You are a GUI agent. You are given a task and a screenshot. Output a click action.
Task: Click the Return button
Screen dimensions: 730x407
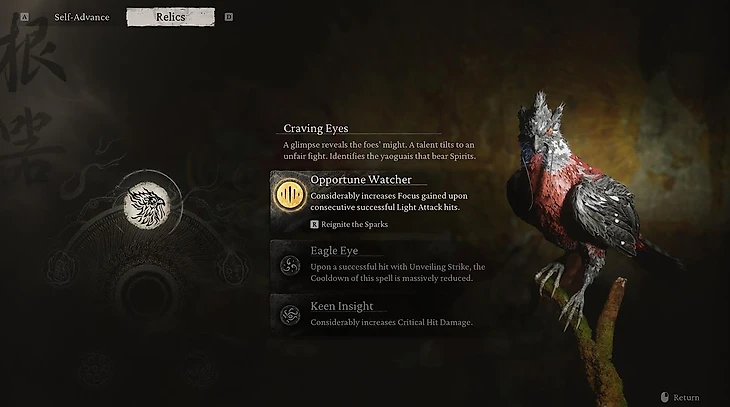pyautogui.click(x=680, y=397)
